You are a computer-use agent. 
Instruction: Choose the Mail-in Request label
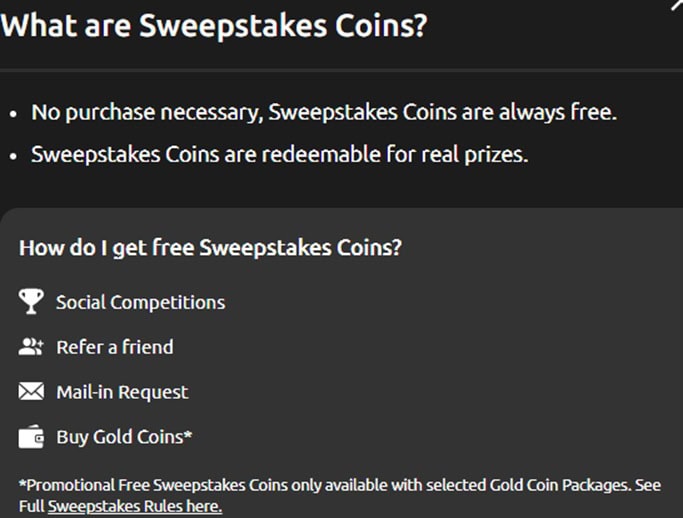coord(122,392)
